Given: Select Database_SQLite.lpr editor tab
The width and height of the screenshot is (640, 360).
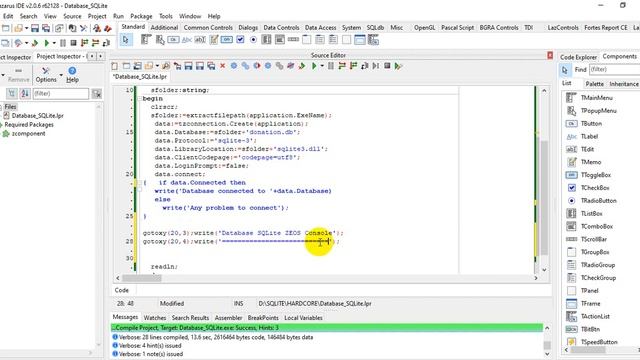Looking at the screenshot, I should (x=140, y=77).
